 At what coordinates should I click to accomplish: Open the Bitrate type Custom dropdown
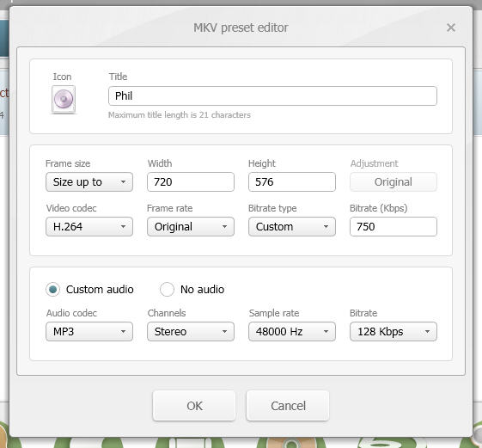pyautogui.click(x=292, y=227)
